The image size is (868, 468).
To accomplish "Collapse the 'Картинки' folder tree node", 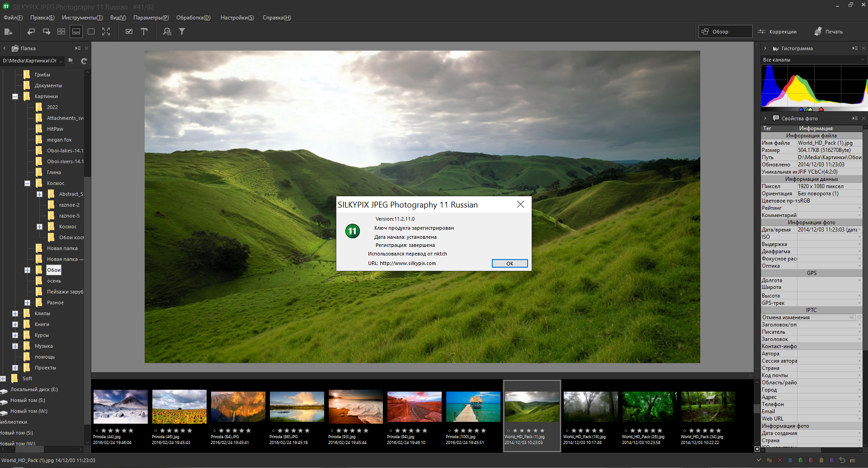I will [15, 96].
